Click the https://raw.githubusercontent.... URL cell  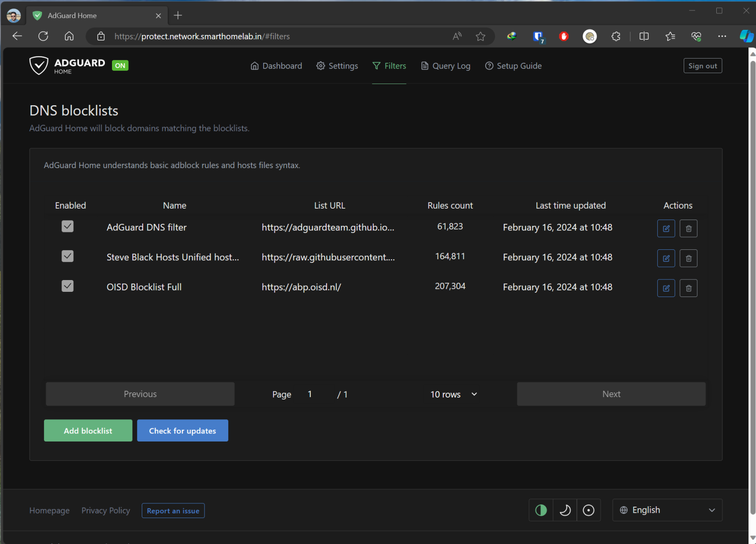click(x=328, y=257)
